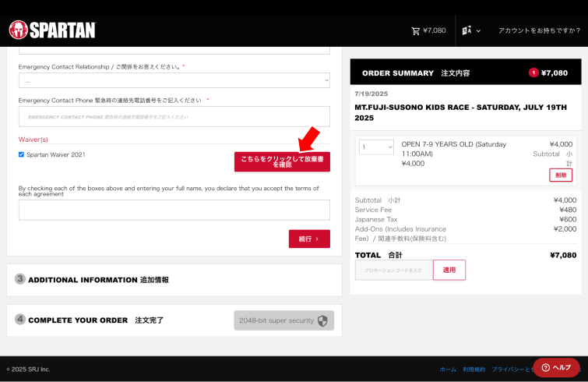Viewport: 588px width, 382px height.
Task: Click the MT.FUJI-SUSONO KIDS RACE title
Action: tap(460, 112)
